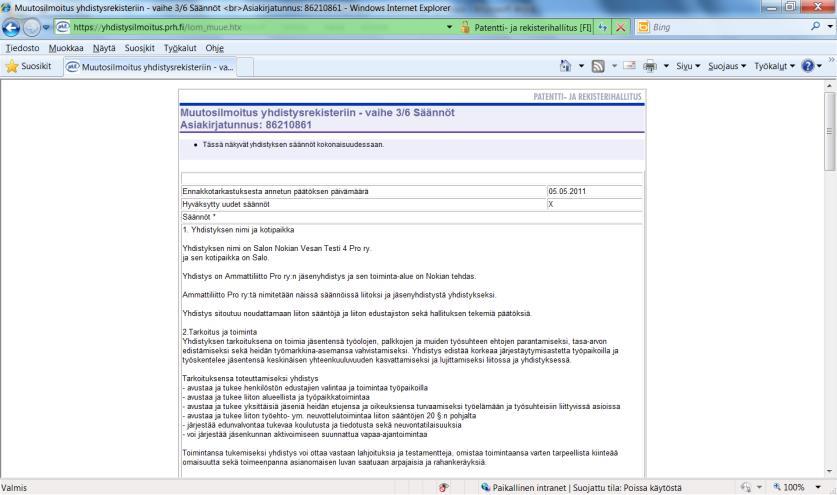Open Patentti- ja rekisterihallitus certificate label
The height and width of the screenshot is (495, 837).
click(x=533, y=27)
